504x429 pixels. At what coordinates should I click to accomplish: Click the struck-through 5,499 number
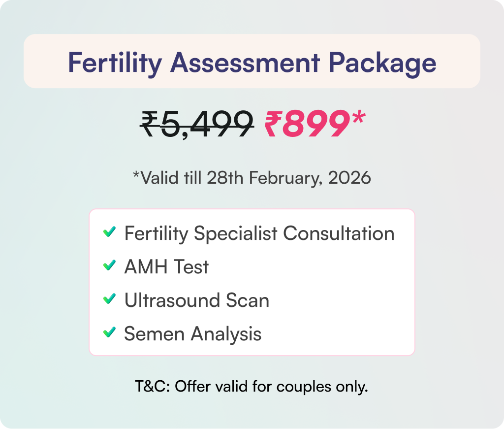[206, 125]
